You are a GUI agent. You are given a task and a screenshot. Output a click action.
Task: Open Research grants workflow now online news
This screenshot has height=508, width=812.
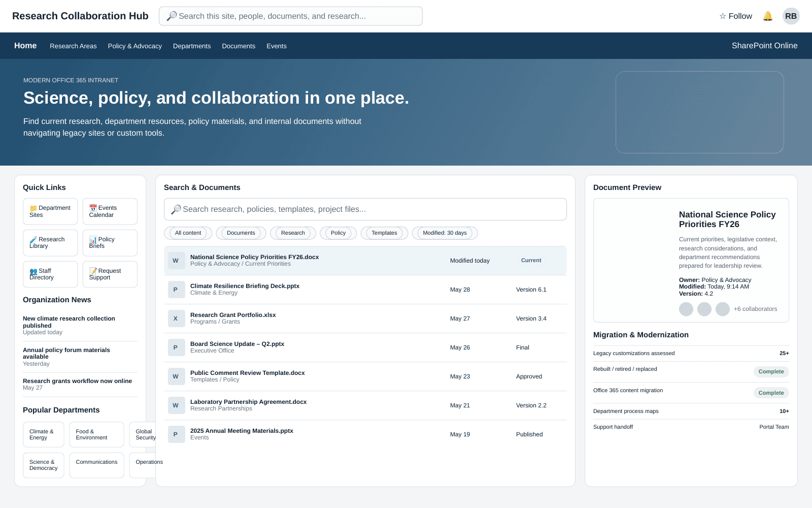[x=80, y=385]
